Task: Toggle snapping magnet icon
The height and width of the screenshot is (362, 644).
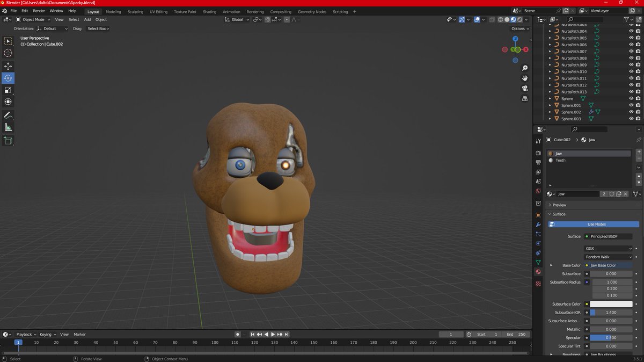Action: click(268, 19)
